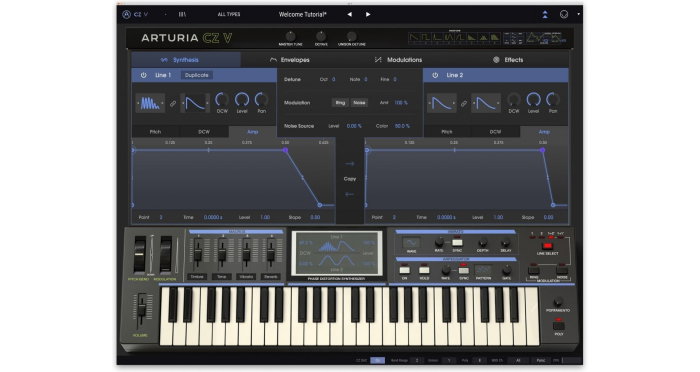The width and height of the screenshot is (700, 372).
Task: Toggle the hardware Ring modulation button
Action: 533,271
